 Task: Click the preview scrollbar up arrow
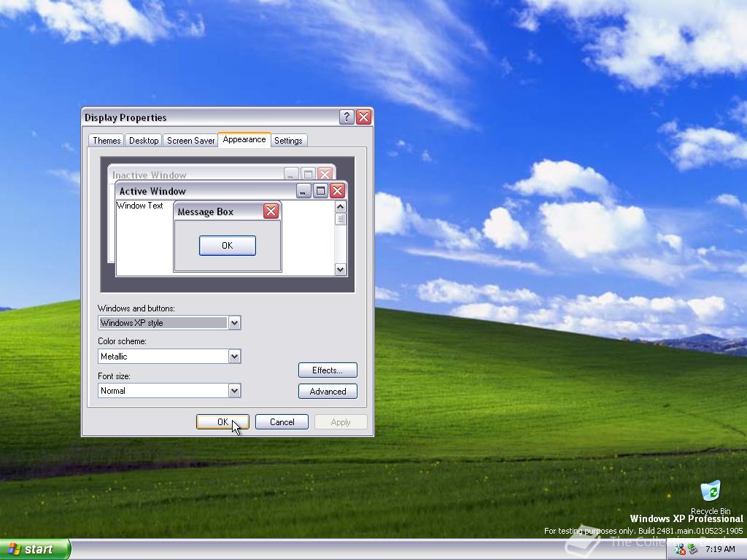340,206
